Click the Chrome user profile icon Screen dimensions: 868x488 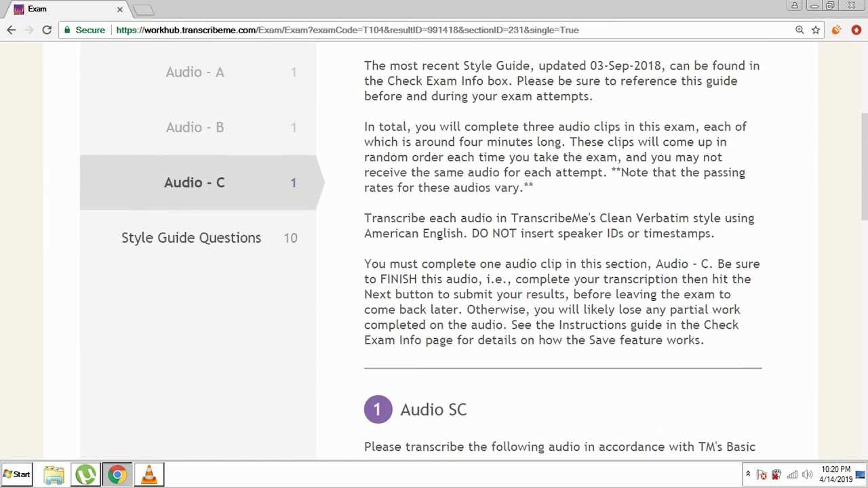(x=795, y=5)
